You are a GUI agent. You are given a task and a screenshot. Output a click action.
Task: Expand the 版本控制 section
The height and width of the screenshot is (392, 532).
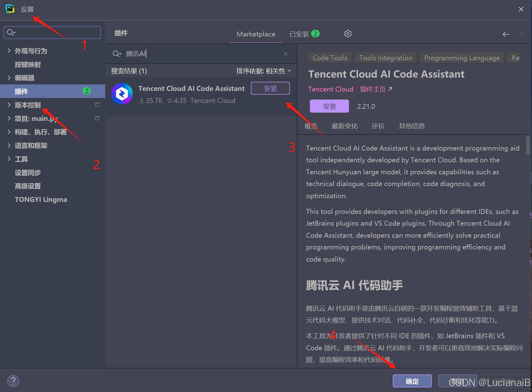[x=9, y=105]
